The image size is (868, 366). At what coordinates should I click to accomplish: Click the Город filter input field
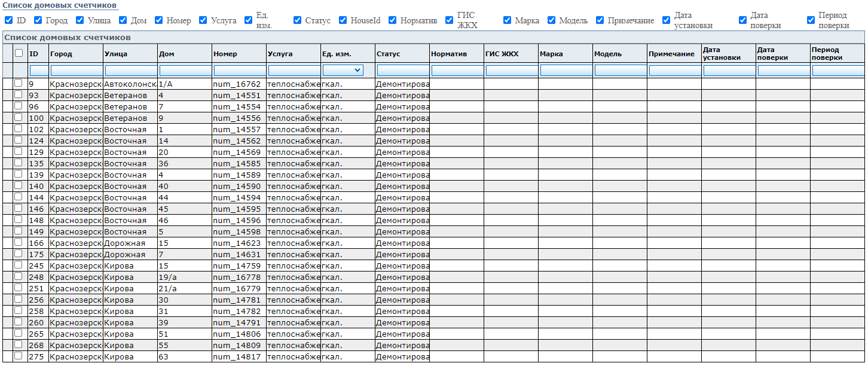coord(76,71)
